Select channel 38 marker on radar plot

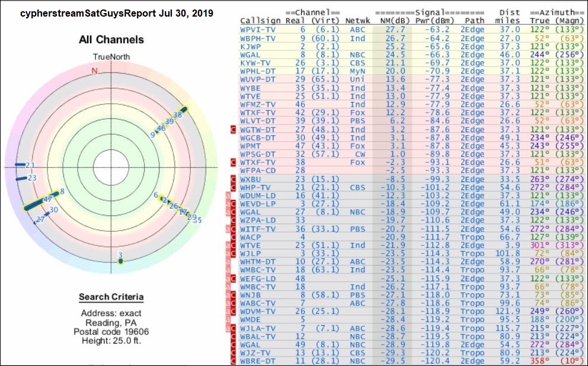(178, 115)
